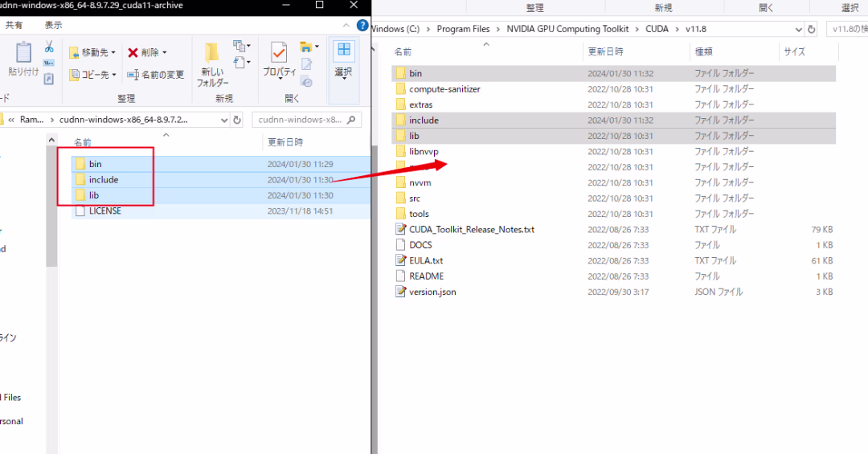The width and height of the screenshot is (868, 454).
Task: Click the CUDA breadcrumb segment
Action: click(x=657, y=29)
